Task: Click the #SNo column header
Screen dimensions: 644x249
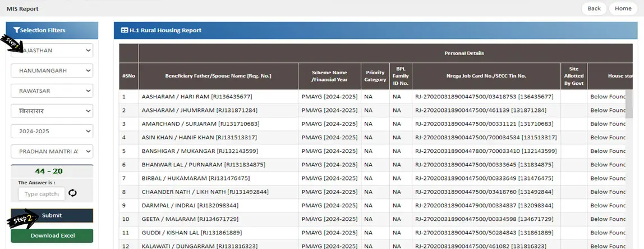Action: [128, 76]
